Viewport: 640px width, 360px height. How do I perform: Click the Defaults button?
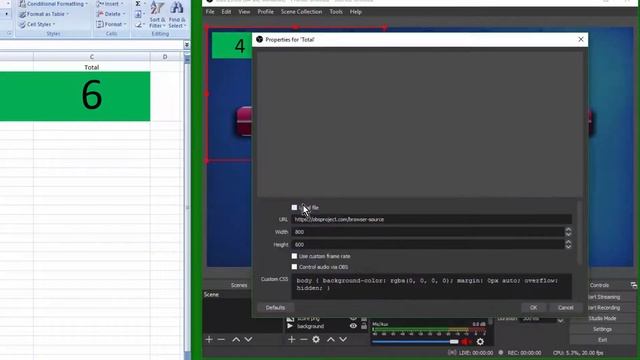275,307
